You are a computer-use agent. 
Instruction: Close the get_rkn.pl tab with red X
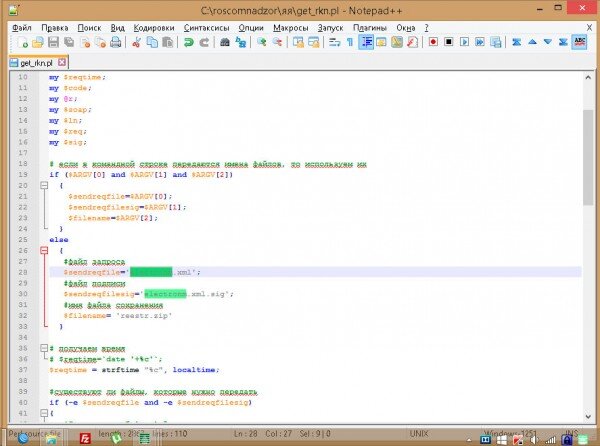click(62, 62)
